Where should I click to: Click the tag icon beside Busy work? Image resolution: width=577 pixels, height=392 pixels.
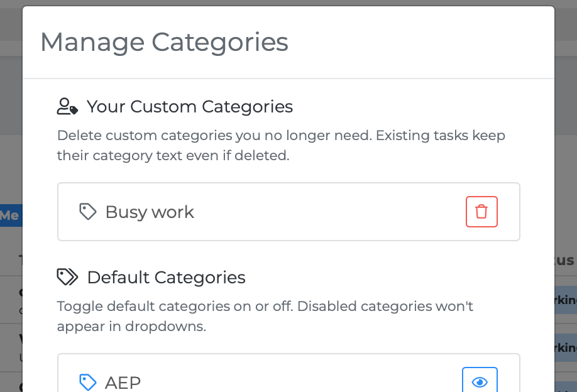[x=87, y=212]
